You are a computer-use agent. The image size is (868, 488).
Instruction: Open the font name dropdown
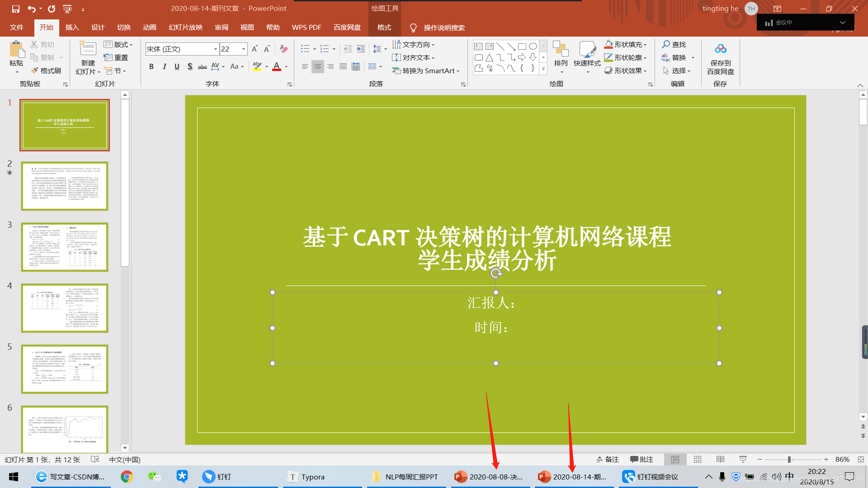(x=216, y=49)
